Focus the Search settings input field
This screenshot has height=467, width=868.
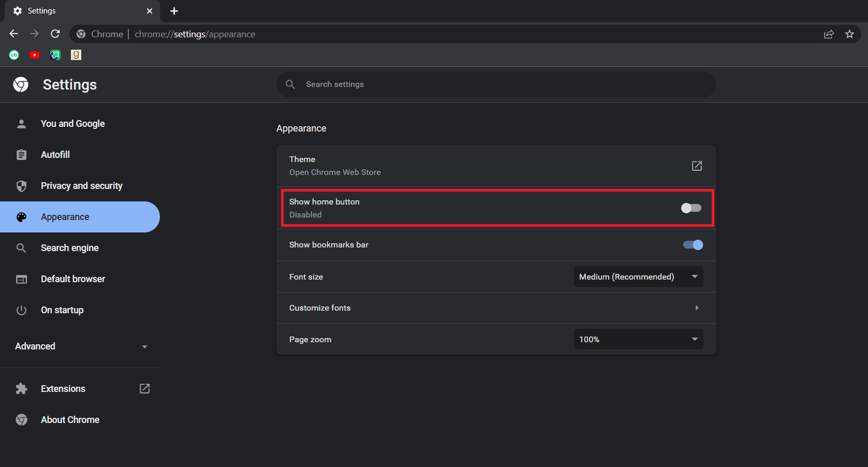[x=496, y=84]
